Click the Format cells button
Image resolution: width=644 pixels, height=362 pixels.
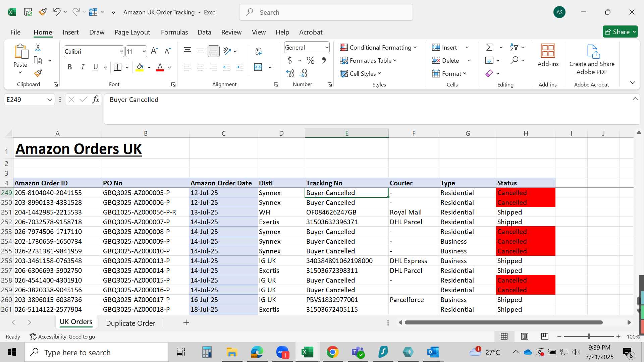click(x=449, y=74)
